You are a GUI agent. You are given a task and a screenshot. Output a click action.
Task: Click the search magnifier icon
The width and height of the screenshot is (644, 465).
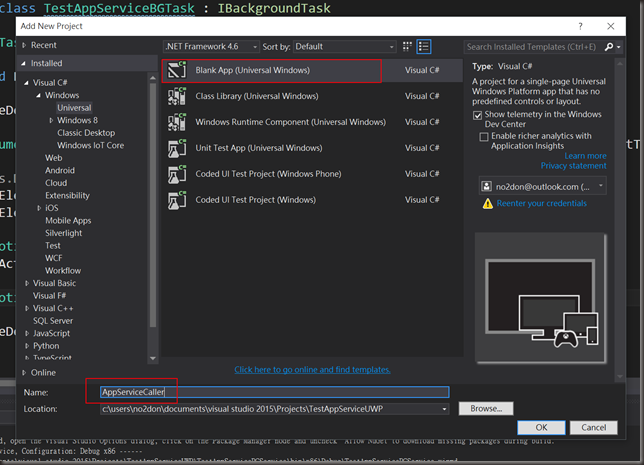coord(609,47)
